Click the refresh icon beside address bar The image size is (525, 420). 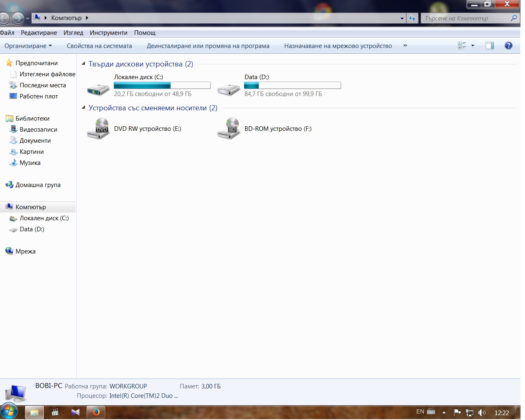coord(412,18)
